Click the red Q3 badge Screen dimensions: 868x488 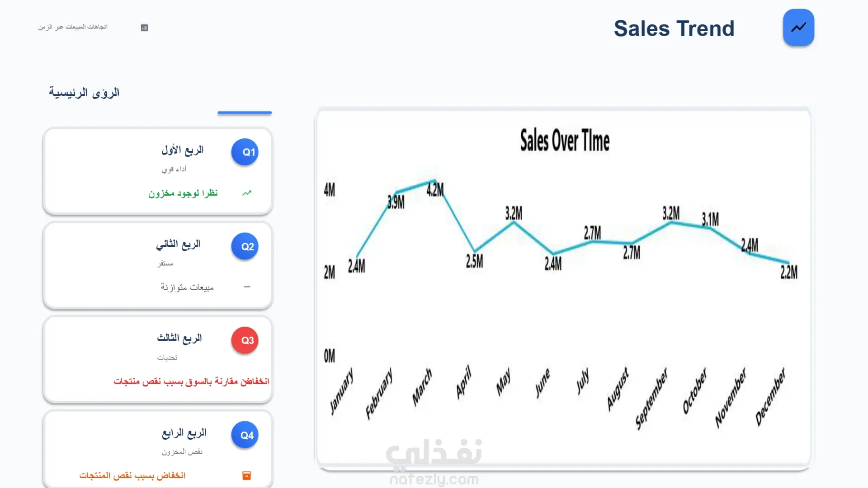245,341
